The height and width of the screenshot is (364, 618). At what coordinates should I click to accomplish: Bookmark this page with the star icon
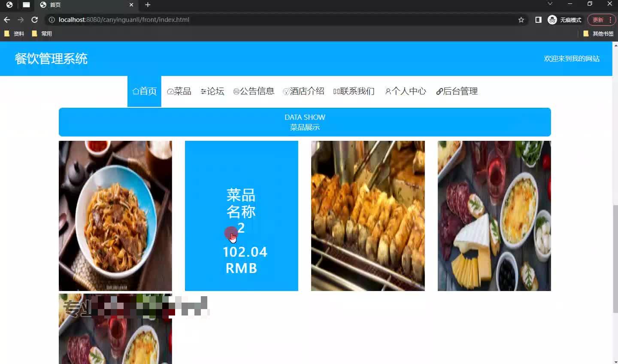pyautogui.click(x=521, y=20)
